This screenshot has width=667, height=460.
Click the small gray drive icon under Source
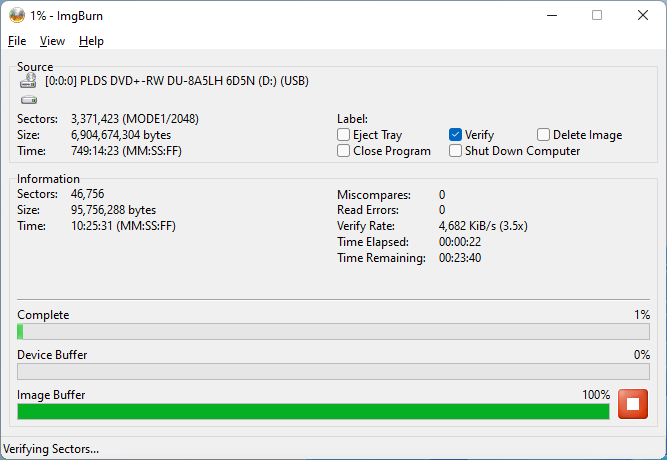point(28,100)
